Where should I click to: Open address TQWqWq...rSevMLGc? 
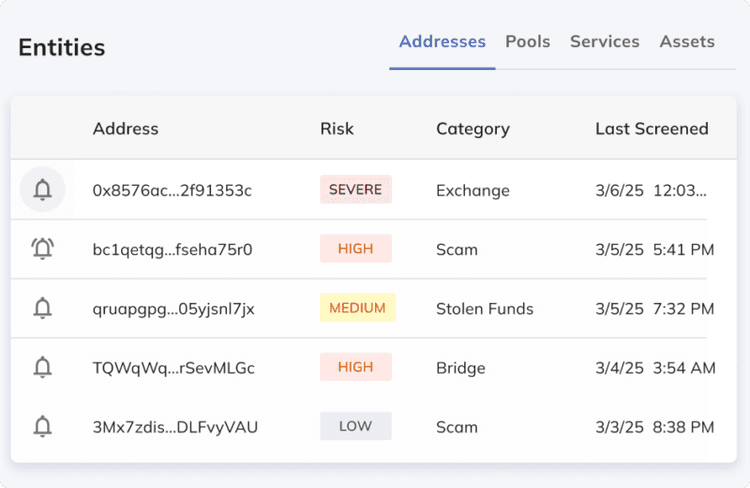click(x=173, y=368)
